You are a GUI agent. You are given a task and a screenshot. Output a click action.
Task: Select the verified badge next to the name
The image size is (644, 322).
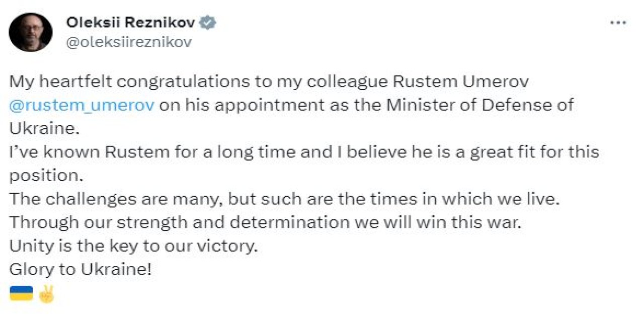click(206, 22)
